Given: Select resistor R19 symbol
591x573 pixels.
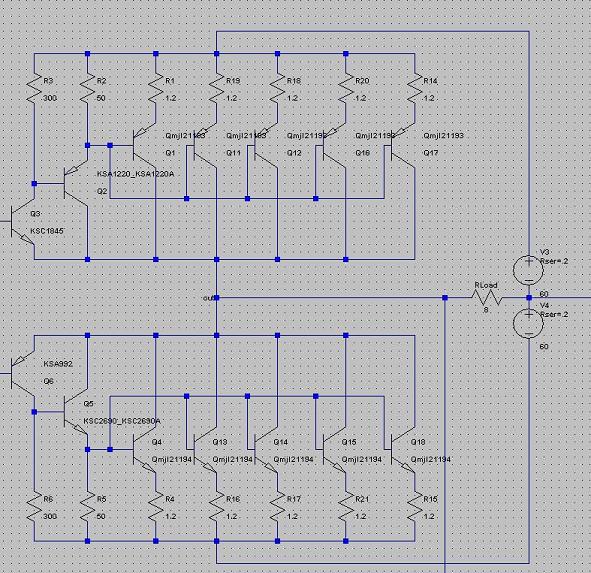Looking at the screenshot, I should click(x=216, y=88).
